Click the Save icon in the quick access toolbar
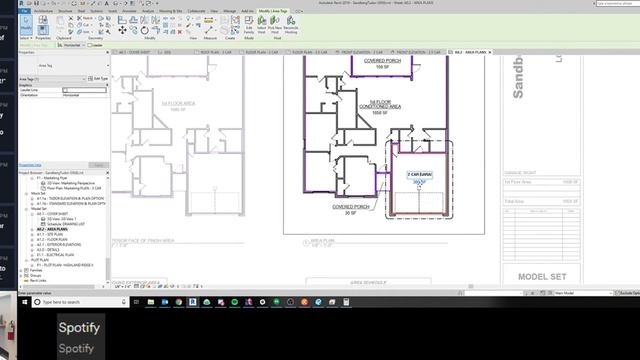 [36, 3]
